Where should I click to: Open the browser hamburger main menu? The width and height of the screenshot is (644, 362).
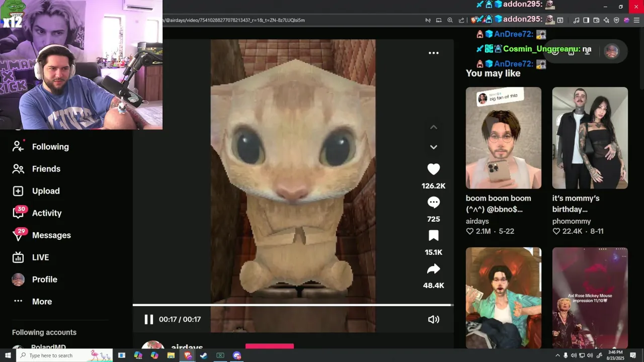[636, 20]
